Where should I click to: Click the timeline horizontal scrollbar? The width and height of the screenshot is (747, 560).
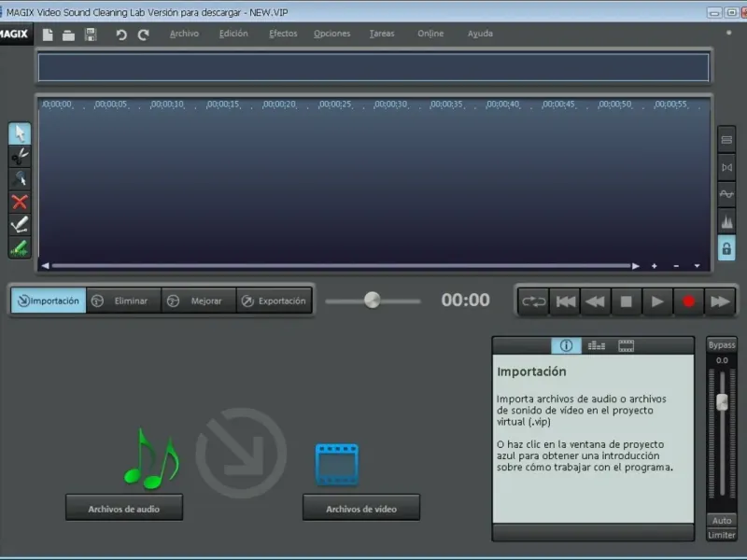[341, 266]
